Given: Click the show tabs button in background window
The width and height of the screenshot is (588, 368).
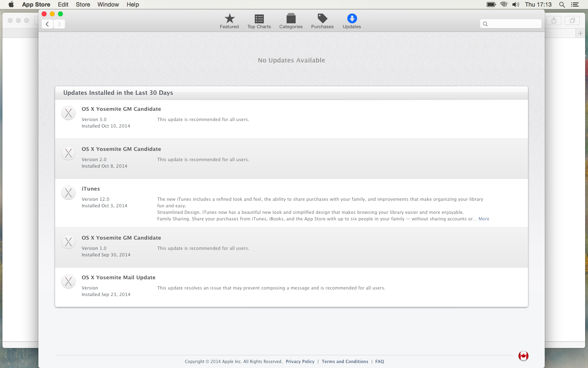Looking at the screenshot, I should [x=572, y=20].
